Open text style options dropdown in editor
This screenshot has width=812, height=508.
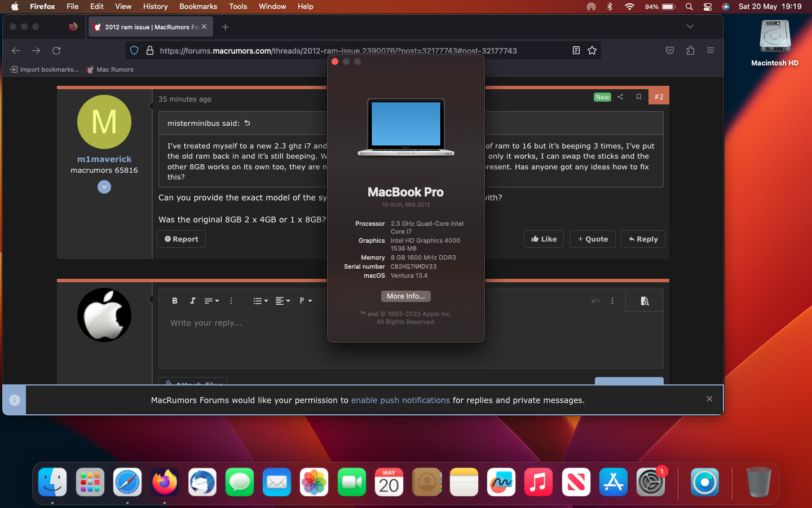pos(211,301)
